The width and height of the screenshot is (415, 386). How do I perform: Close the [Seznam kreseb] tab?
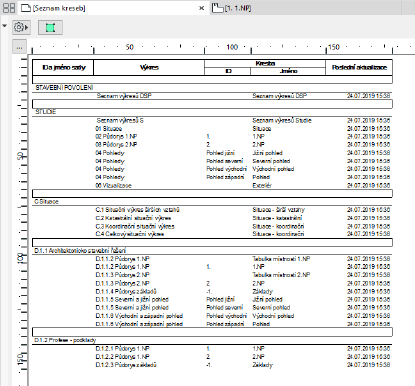pyautogui.click(x=202, y=8)
